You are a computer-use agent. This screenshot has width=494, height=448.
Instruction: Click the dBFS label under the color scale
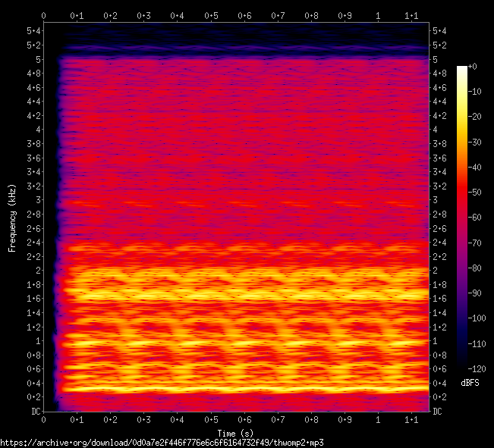[470, 383]
